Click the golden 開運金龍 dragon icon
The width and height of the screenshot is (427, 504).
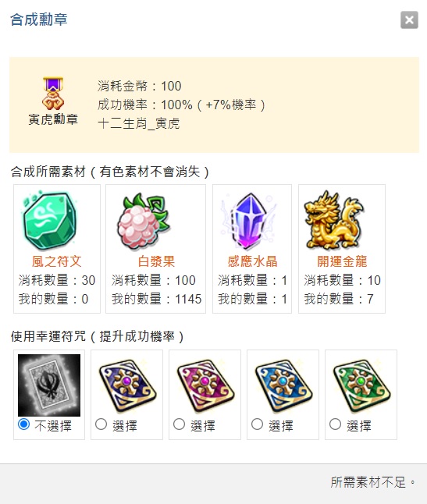[333, 220]
